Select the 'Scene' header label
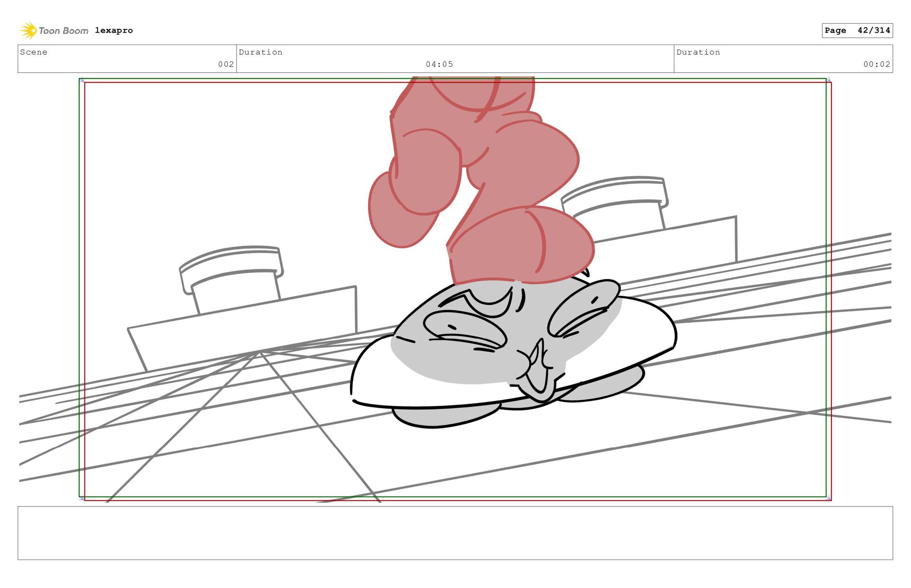Image resolution: width=911 pixels, height=588 pixels. pos(34,52)
